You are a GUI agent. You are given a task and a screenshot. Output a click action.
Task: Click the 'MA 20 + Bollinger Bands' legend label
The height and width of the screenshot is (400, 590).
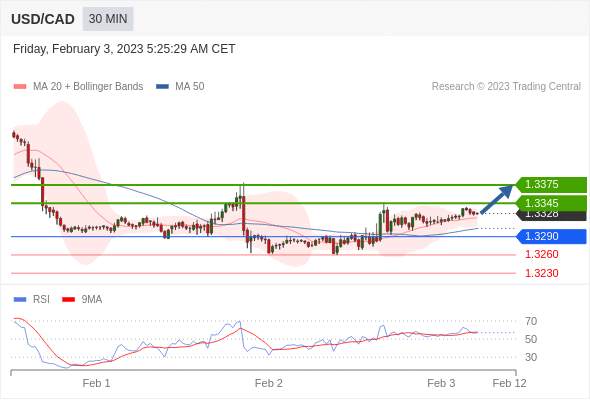coord(88,87)
